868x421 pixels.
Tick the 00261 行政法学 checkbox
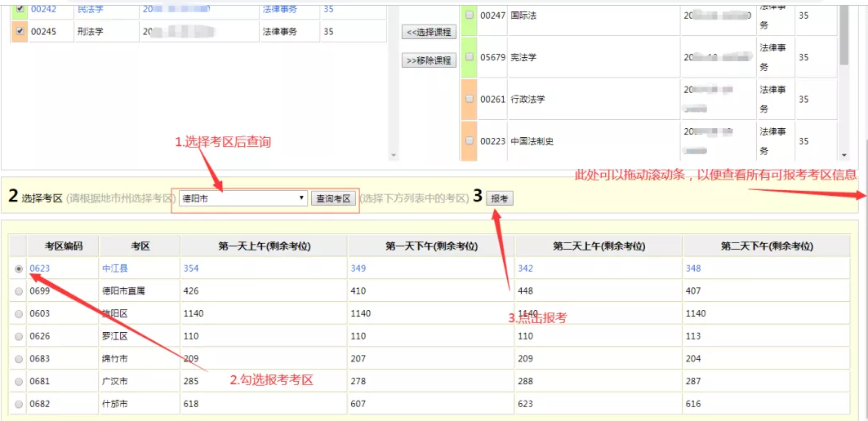pos(470,99)
